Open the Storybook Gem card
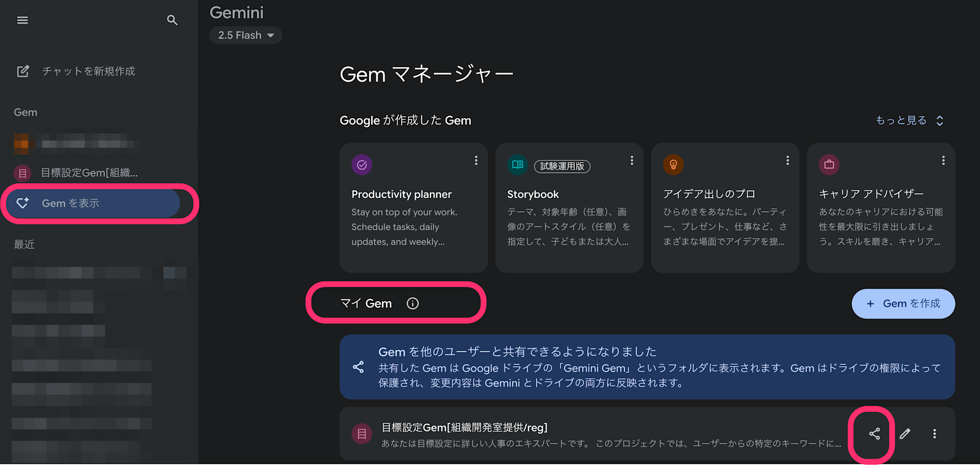Viewport: 980px width, 465px height. [569, 207]
